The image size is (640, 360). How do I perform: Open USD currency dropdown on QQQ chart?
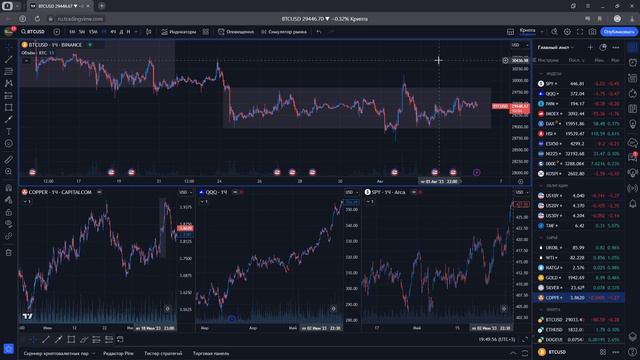351,192
